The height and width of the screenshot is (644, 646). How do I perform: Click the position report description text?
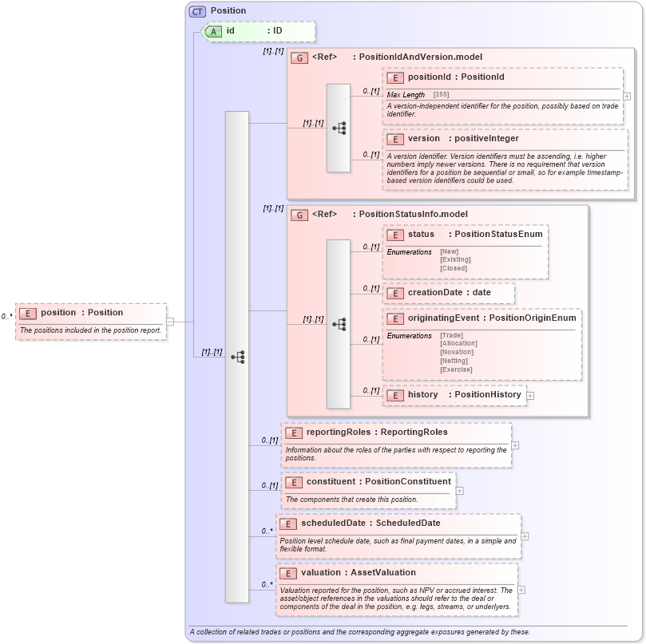pyautogui.click(x=91, y=330)
